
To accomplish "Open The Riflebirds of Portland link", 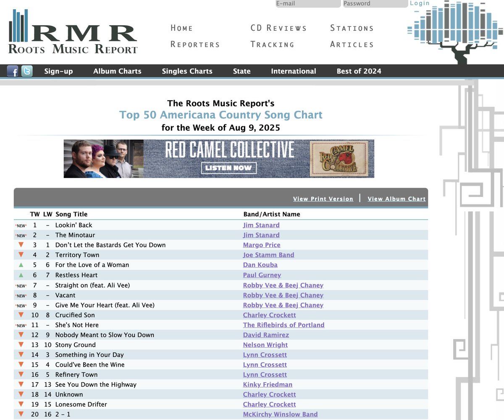I will (x=284, y=325).
